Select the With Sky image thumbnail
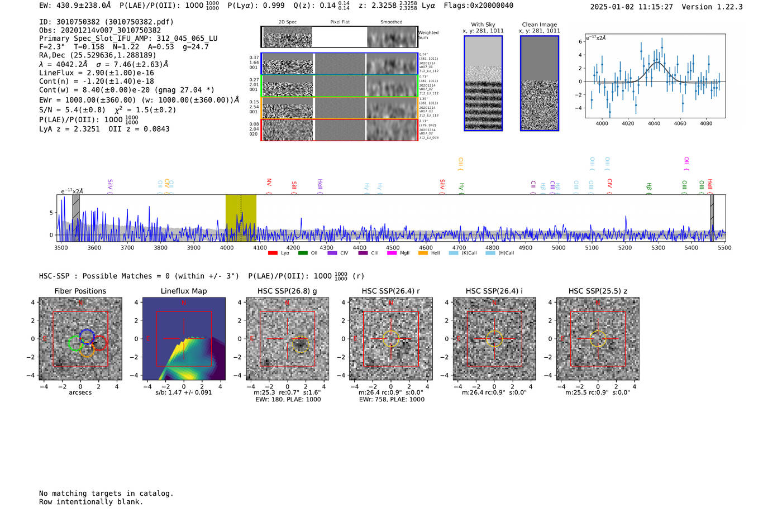782x532 pixels. 483,83
